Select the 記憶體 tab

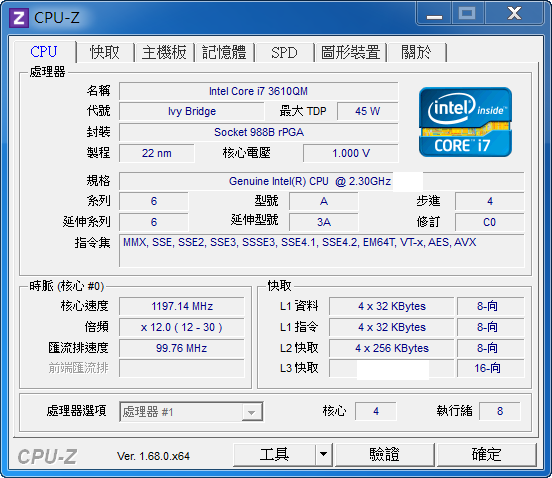(x=224, y=52)
